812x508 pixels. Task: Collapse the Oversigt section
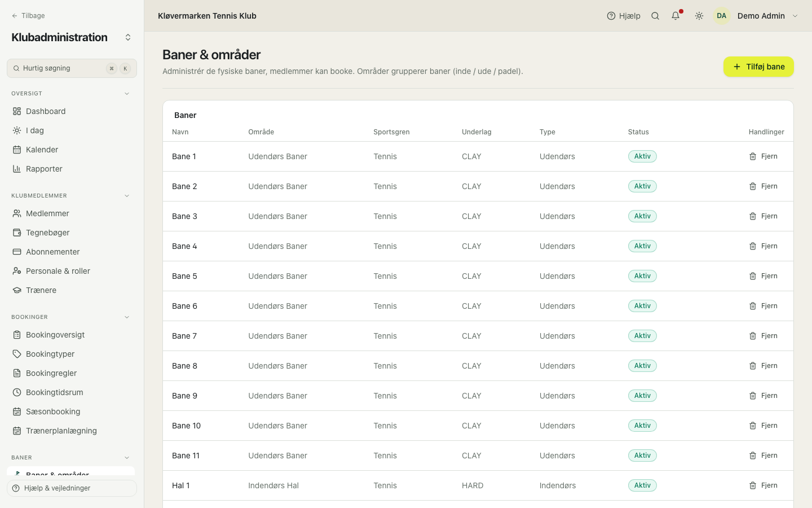click(127, 94)
